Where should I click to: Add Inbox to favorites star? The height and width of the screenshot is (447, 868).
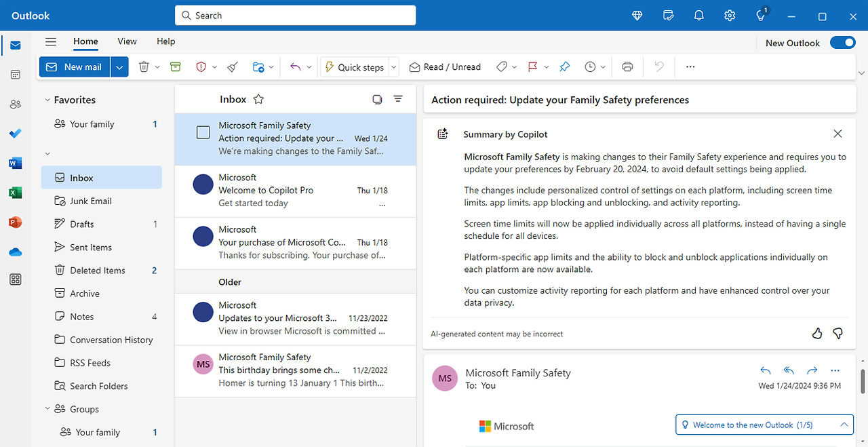258,99
